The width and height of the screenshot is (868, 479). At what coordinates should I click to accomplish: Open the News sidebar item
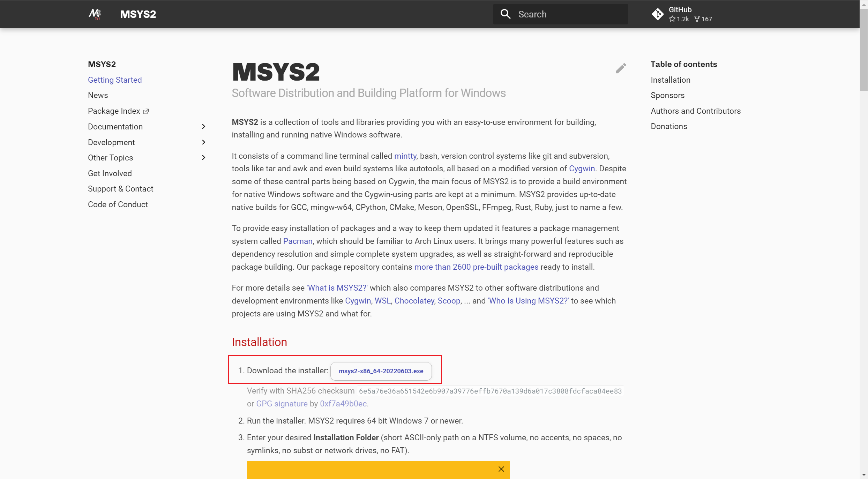click(x=98, y=95)
